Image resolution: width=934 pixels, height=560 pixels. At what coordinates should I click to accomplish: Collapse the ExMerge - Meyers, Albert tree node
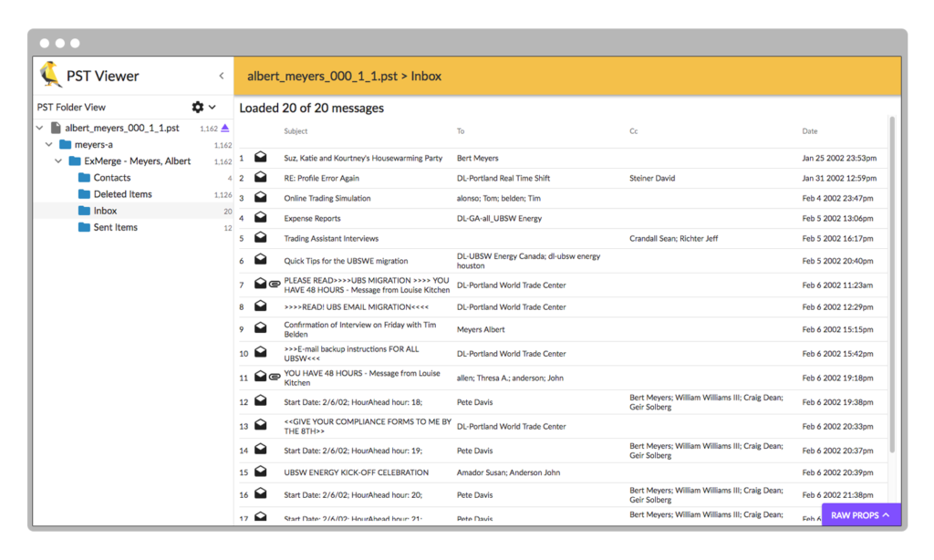(59, 161)
